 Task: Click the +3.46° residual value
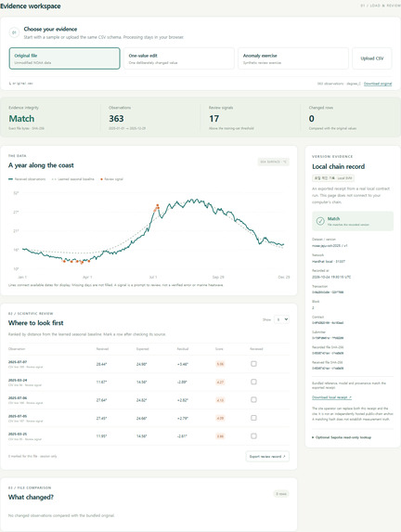pos(183,364)
